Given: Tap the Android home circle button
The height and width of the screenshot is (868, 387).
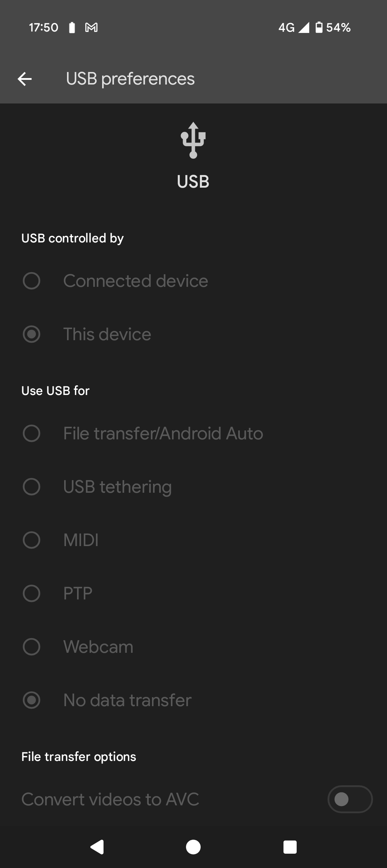Looking at the screenshot, I should point(193,847).
